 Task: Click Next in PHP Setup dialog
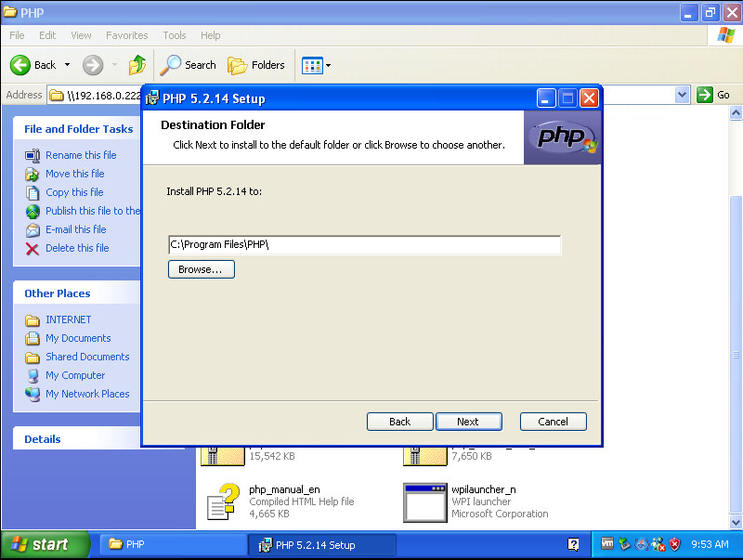tap(468, 422)
